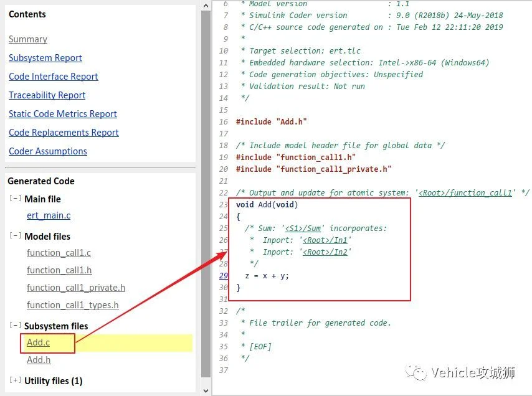Viewport: 532px width, 396px height.
Task: Open the Coder Assumptions link
Action: coord(48,151)
